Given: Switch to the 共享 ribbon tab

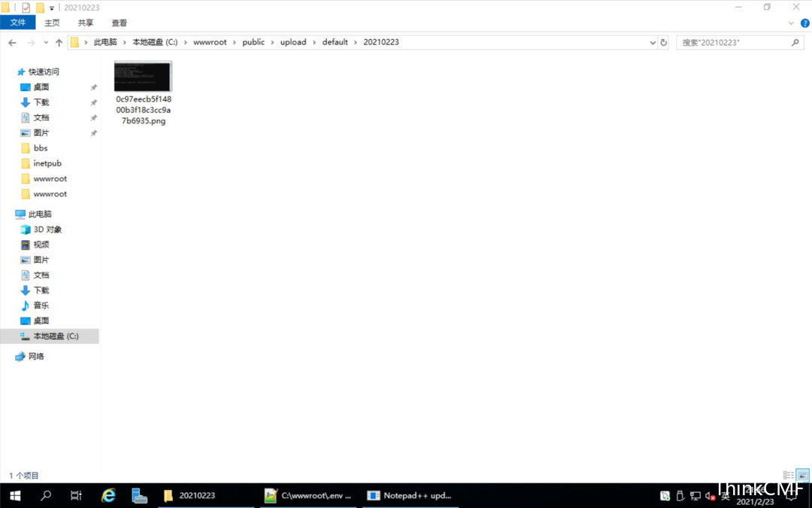Looking at the screenshot, I should pyautogui.click(x=86, y=23).
